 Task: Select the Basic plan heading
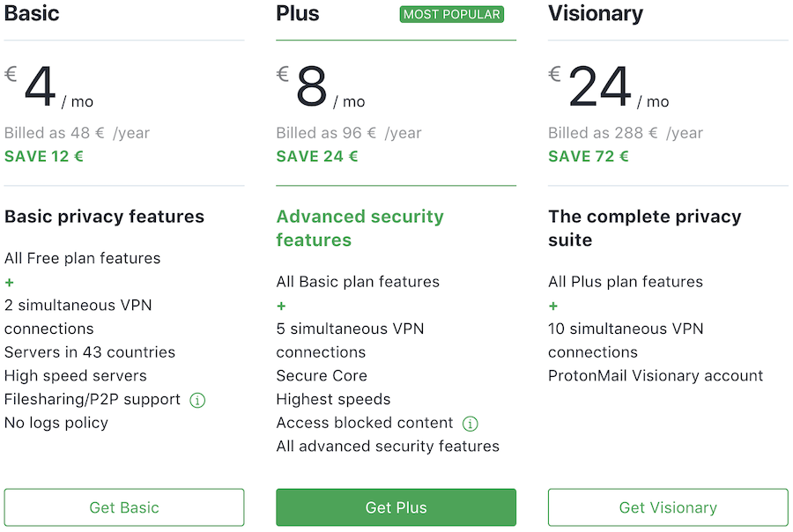[x=32, y=13]
